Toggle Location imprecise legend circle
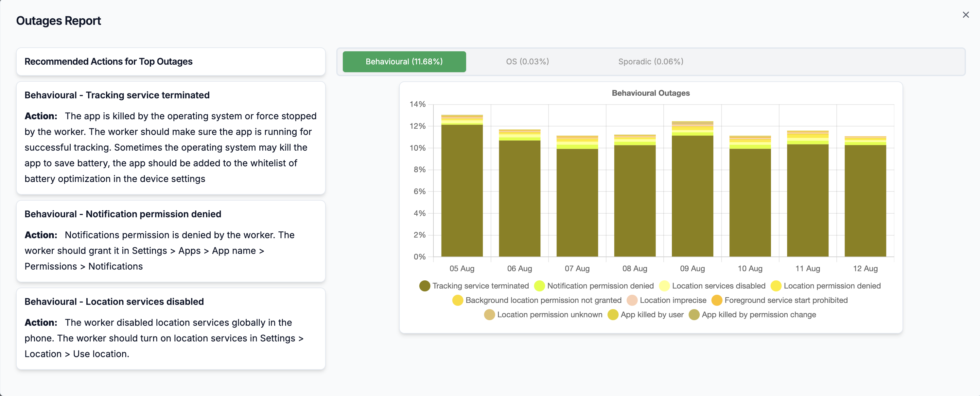 tap(632, 300)
